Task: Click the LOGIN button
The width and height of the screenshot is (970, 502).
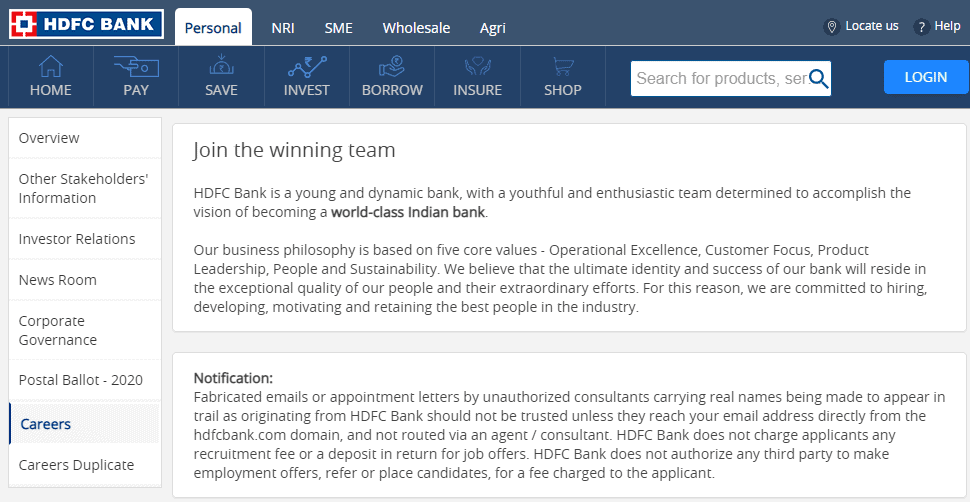Action: tap(925, 77)
